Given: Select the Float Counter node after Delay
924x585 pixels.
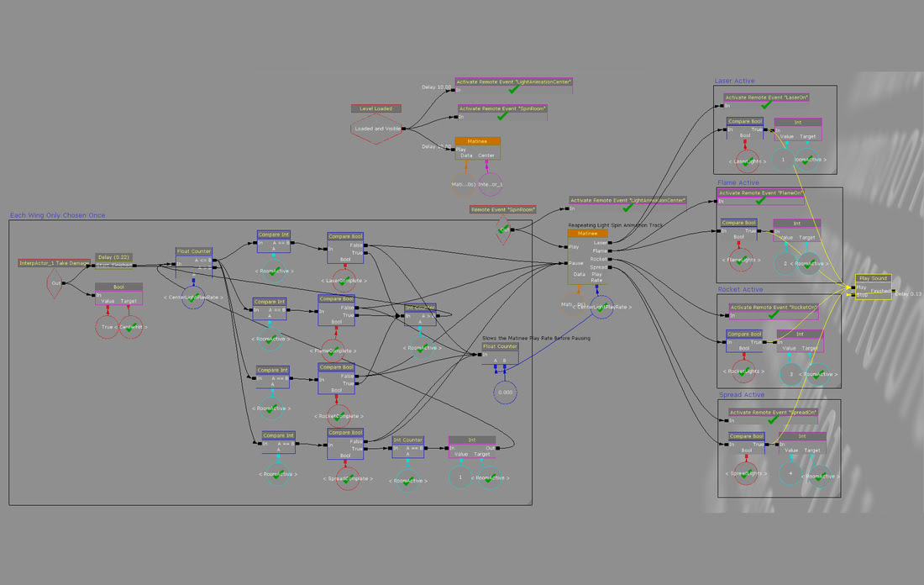Looking at the screenshot, I should tap(194, 262).
